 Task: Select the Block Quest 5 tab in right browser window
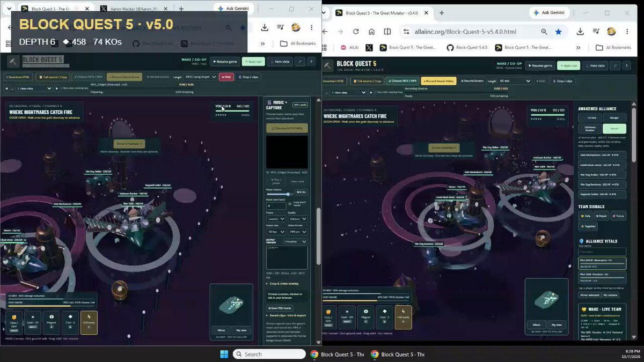point(382,12)
